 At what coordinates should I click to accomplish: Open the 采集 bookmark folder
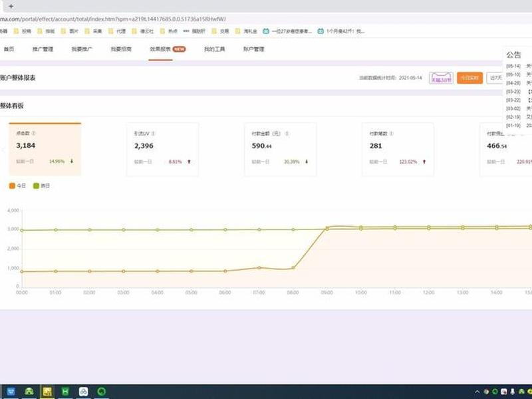tap(94, 31)
